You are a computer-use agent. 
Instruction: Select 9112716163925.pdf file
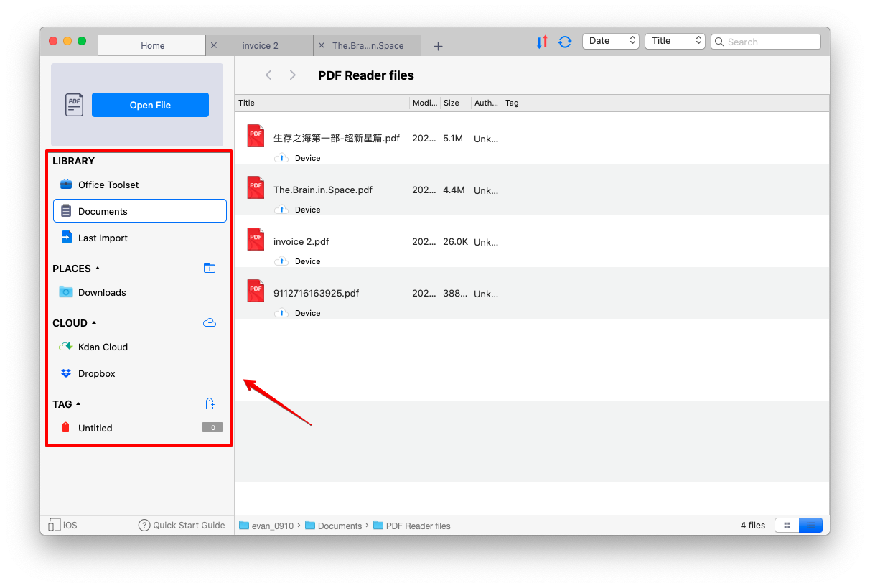coord(532,294)
